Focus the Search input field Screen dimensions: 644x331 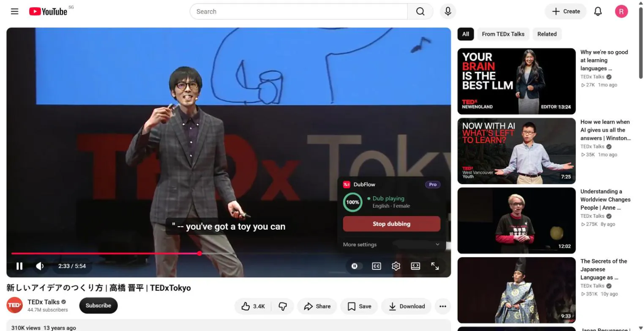(x=298, y=11)
